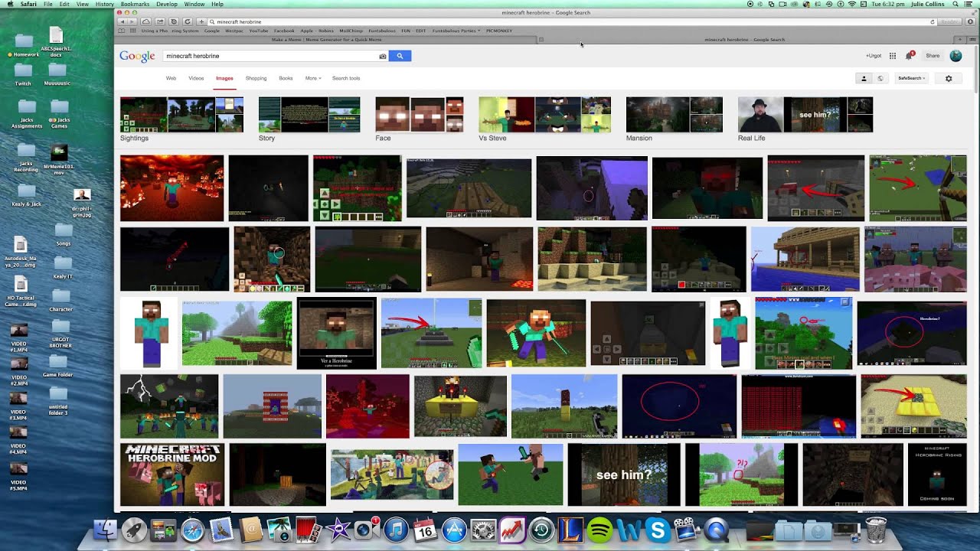Image resolution: width=980 pixels, height=551 pixels.
Task: Select the MrMeme101.mov file on desktop
Action: [x=59, y=158]
